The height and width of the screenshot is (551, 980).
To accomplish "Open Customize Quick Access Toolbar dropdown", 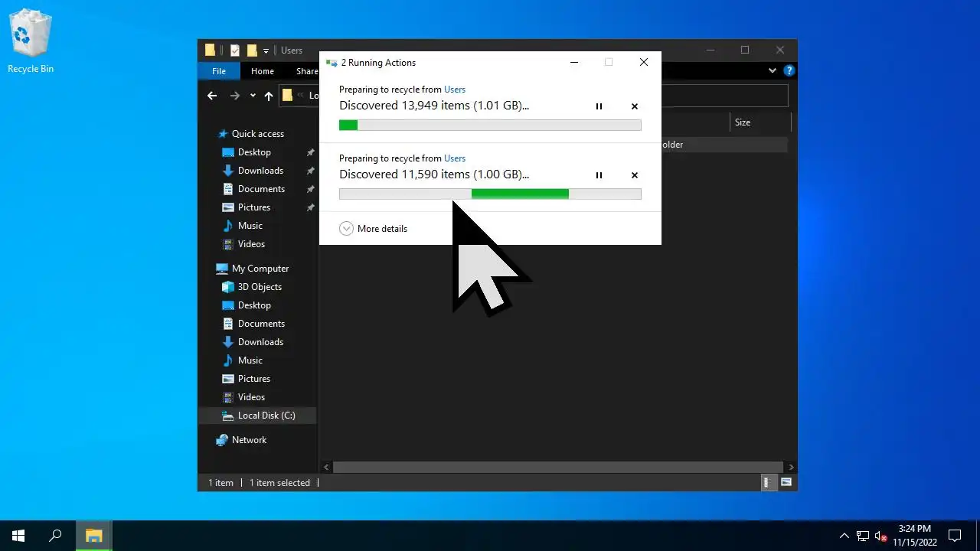I will click(x=266, y=51).
